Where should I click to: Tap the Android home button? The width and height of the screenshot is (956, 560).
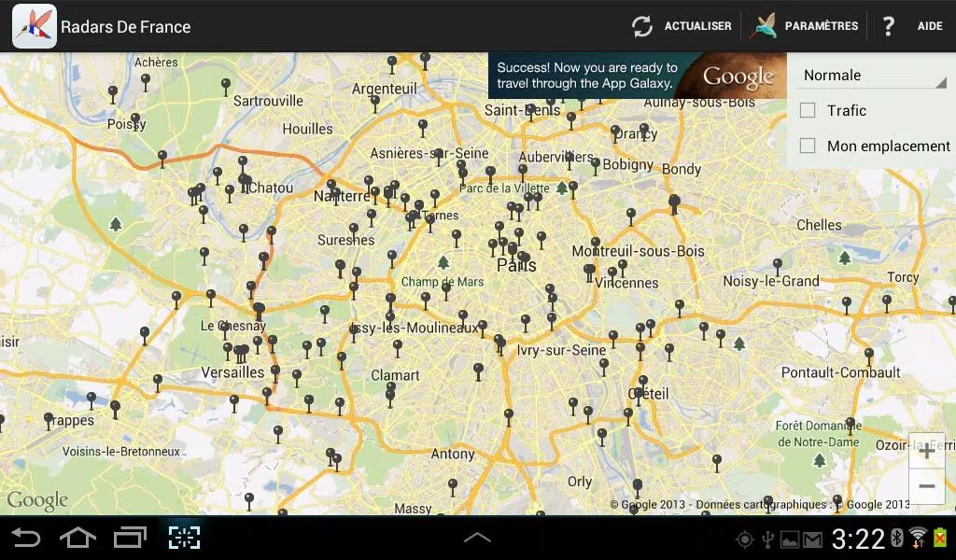[77, 538]
